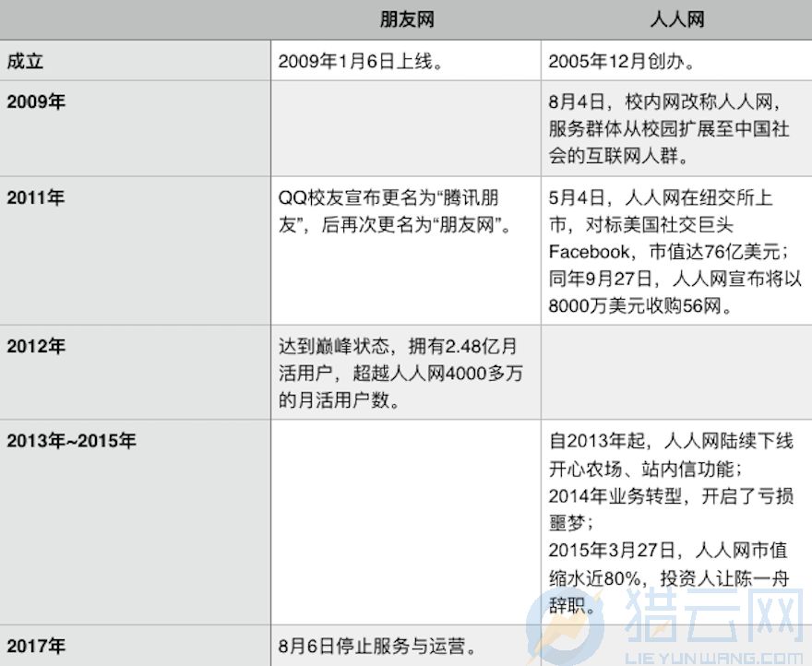Select cell about 校内网改称人人网
The height and width of the screenshot is (666, 812).
pyautogui.click(x=676, y=128)
